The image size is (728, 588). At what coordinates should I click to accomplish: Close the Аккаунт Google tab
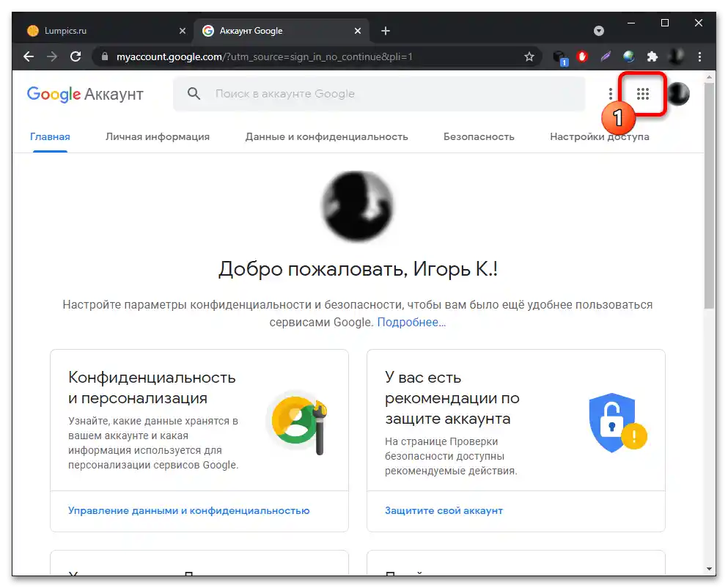[x=358, y=31]
